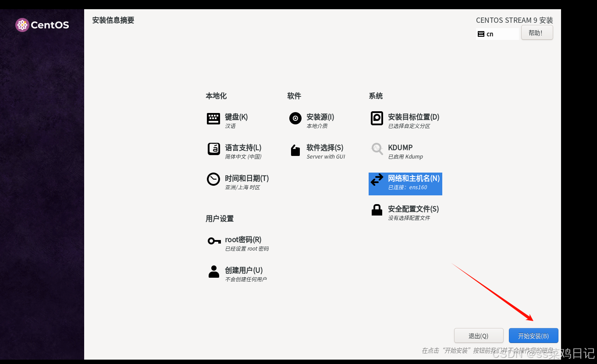The width and height of the screenshot is (597, 364).
Task: Select the 创建用户(U) label
Action: click(244, 270)
